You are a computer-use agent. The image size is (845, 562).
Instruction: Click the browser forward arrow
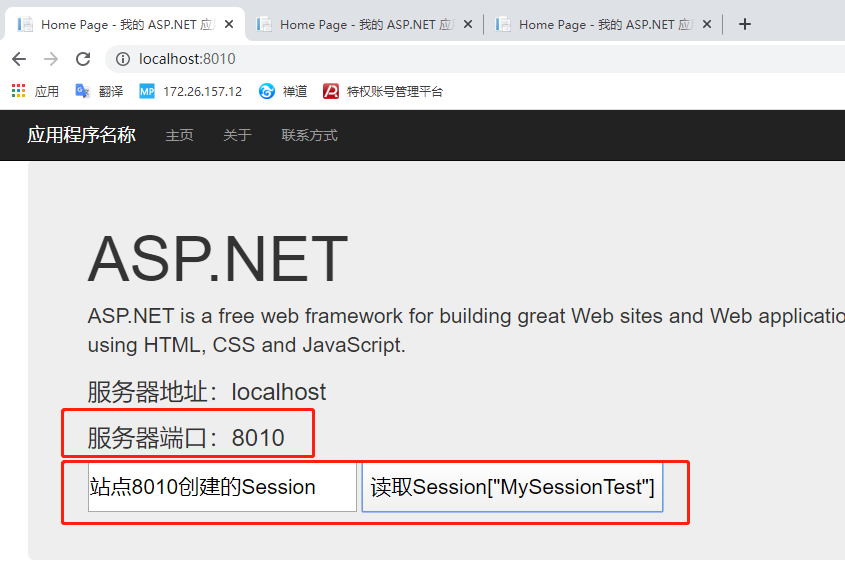pyautogui.click(x=51, y=59)
